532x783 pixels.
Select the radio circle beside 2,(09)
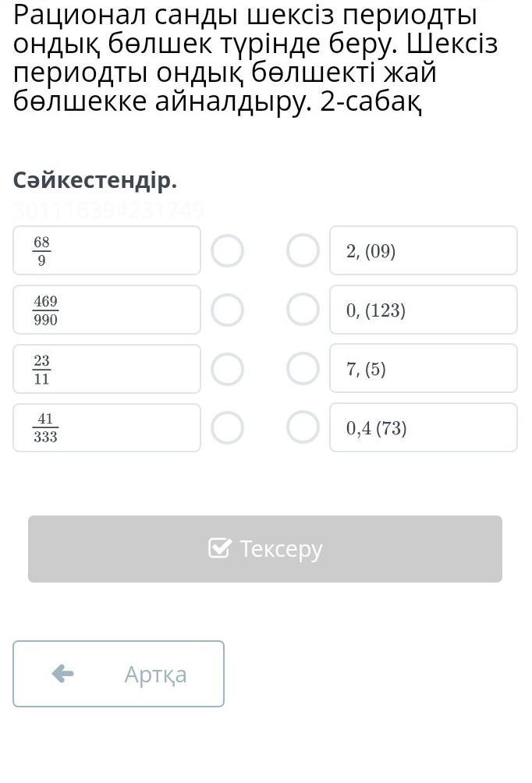pyautogui.click(x=303, y=251)
